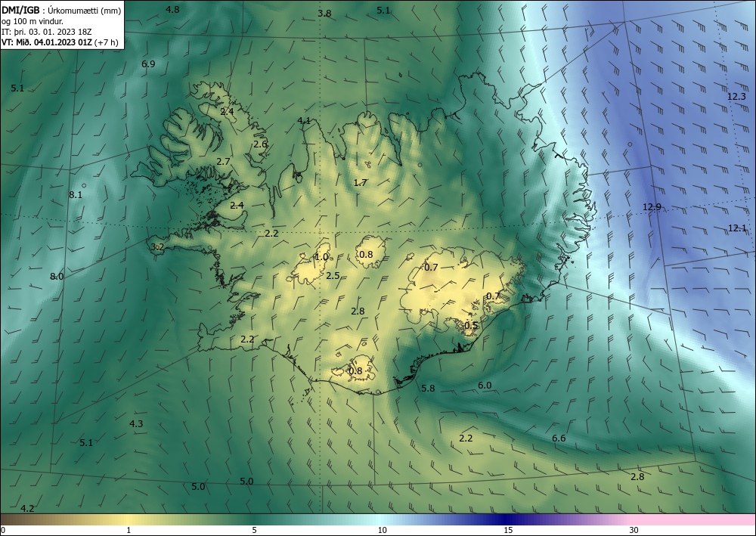Click the 12.9 value over the blue band
Screen dimensions: 756x536
coord(652,207)
